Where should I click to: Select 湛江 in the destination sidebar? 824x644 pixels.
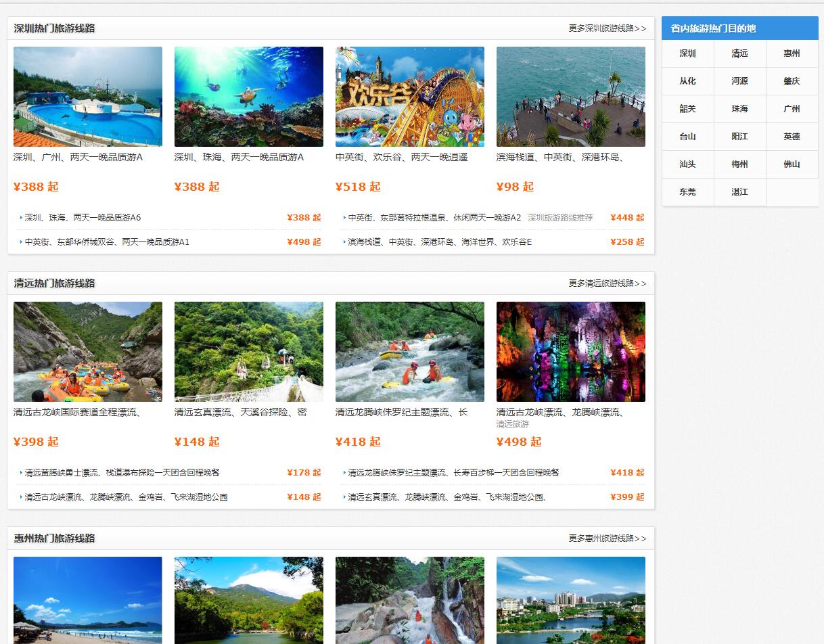click(x=739, y=192)
